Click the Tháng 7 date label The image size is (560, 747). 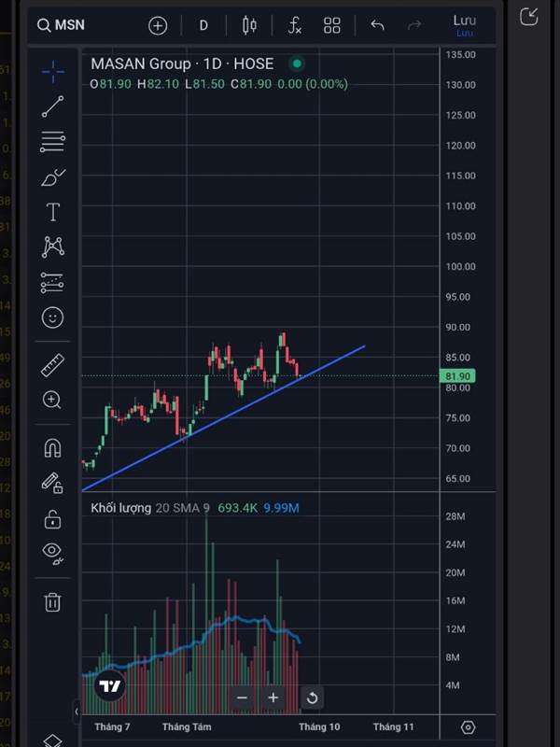click(112, 727)
